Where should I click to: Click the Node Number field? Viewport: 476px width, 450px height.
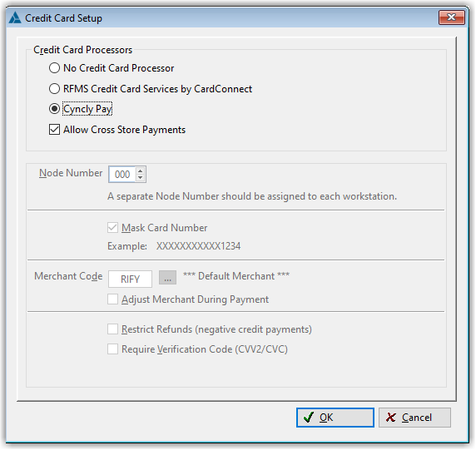point(122,175)
